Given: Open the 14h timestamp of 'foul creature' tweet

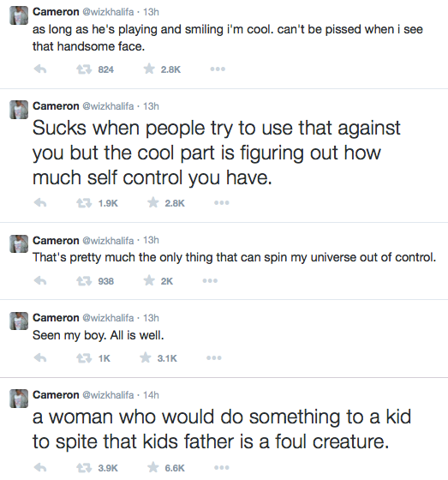Looking at the screenshot, I should tap(151, 395).
